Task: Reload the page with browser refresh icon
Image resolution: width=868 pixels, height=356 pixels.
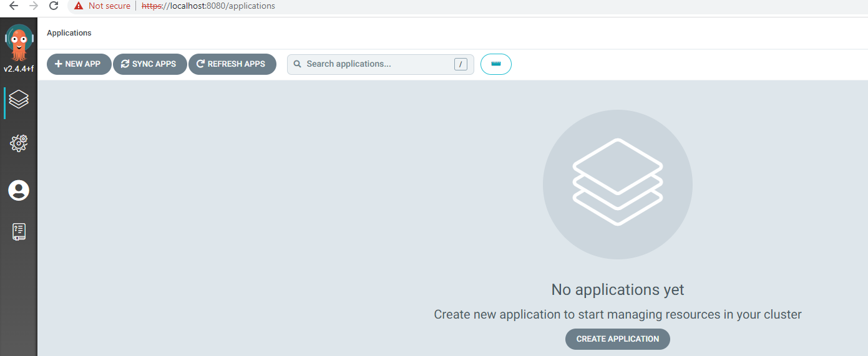Action: click(x=54, y=6)
